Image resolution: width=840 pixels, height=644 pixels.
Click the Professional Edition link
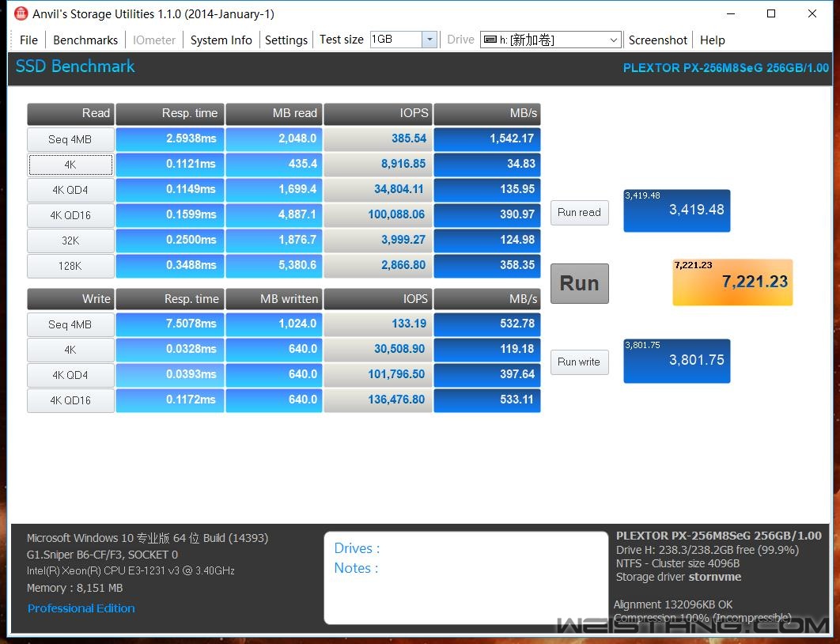point(81,608)
